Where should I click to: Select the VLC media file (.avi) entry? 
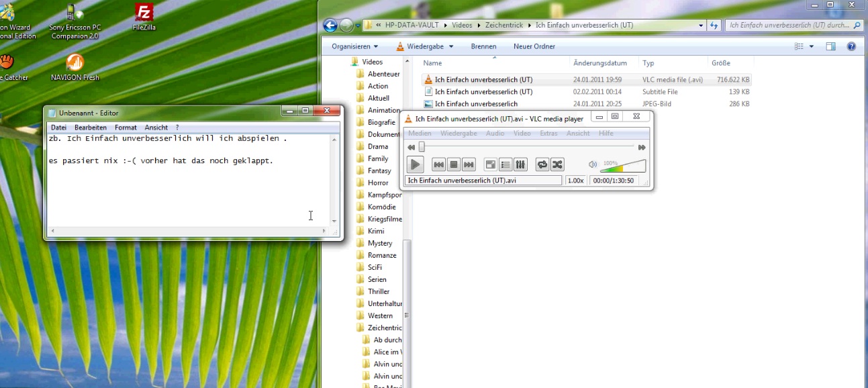586,79
